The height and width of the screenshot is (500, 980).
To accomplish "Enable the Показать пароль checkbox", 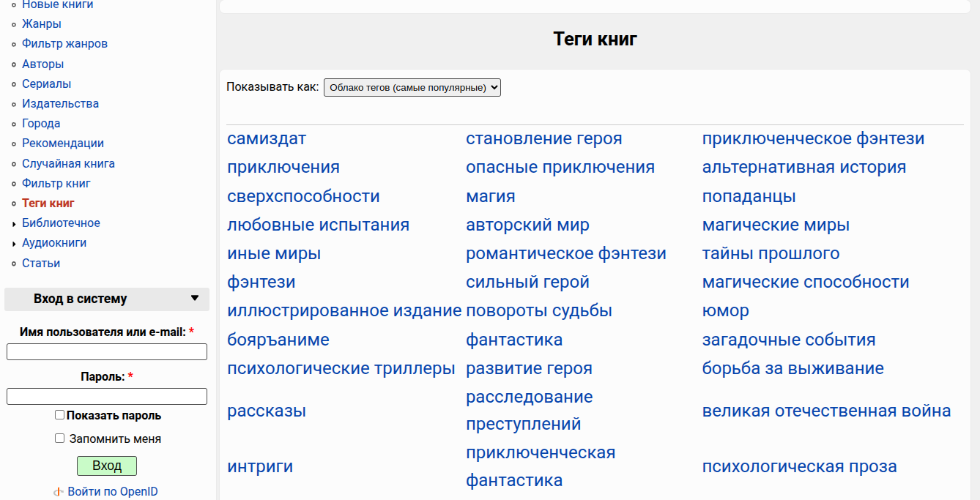I will (x=60, y=415).
